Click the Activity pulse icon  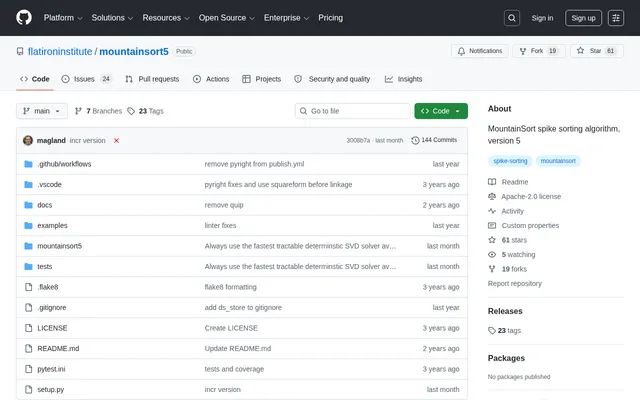pos(492,211)
